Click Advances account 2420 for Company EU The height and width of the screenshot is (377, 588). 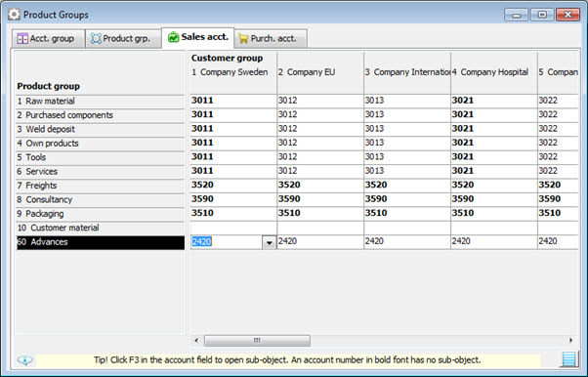[x=320, y=241]
